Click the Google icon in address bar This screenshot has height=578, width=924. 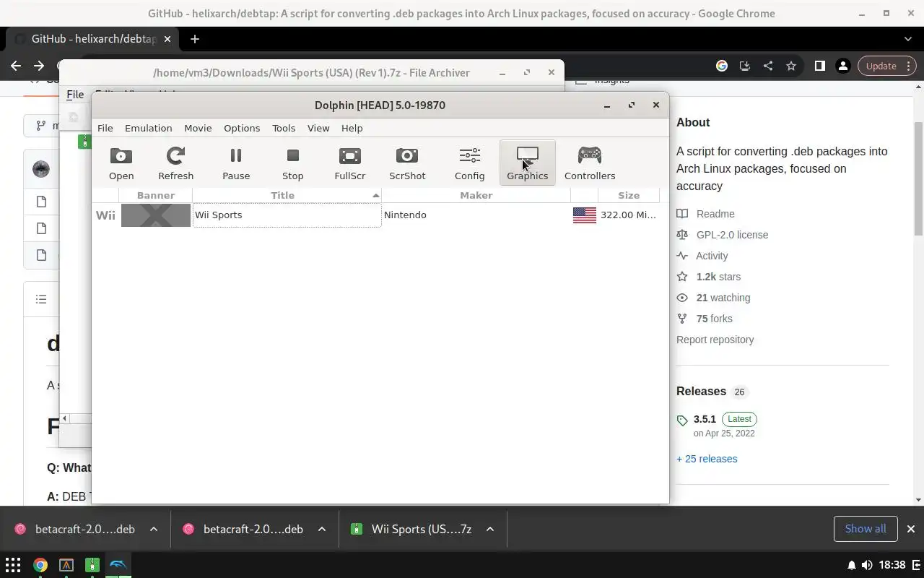coord(722,66)
